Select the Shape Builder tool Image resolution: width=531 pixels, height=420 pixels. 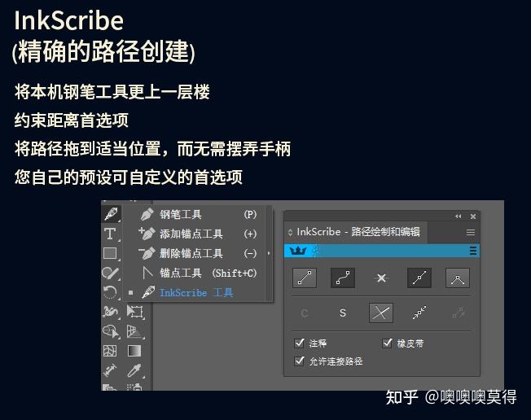pyautogui.click(x=111, y=331)
